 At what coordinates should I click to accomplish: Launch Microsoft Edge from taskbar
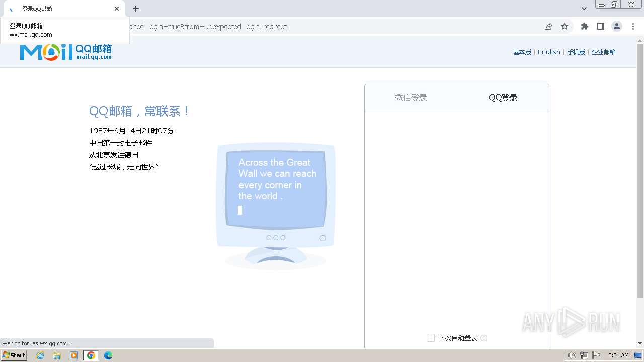tap(108, 355)
